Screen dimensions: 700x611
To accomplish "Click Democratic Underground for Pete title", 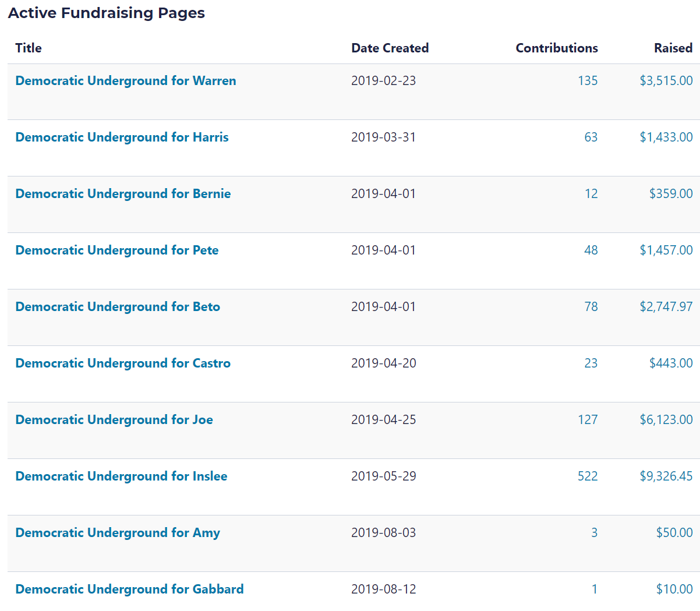I will tap(117, 250).
